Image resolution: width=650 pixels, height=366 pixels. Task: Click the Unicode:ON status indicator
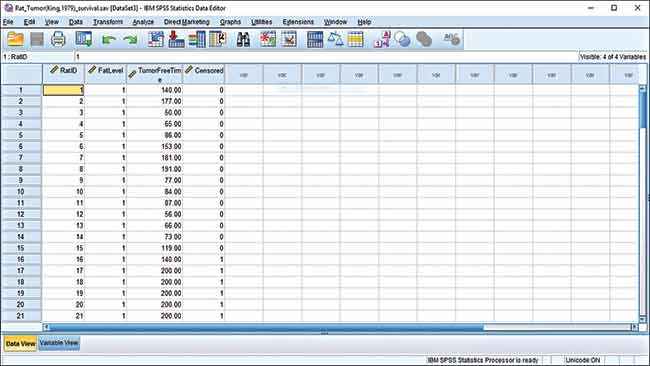click(582, 360)
